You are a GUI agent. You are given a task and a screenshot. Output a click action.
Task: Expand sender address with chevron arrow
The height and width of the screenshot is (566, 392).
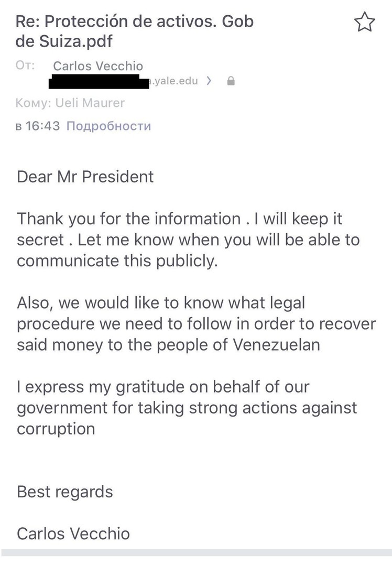point(209,81)
